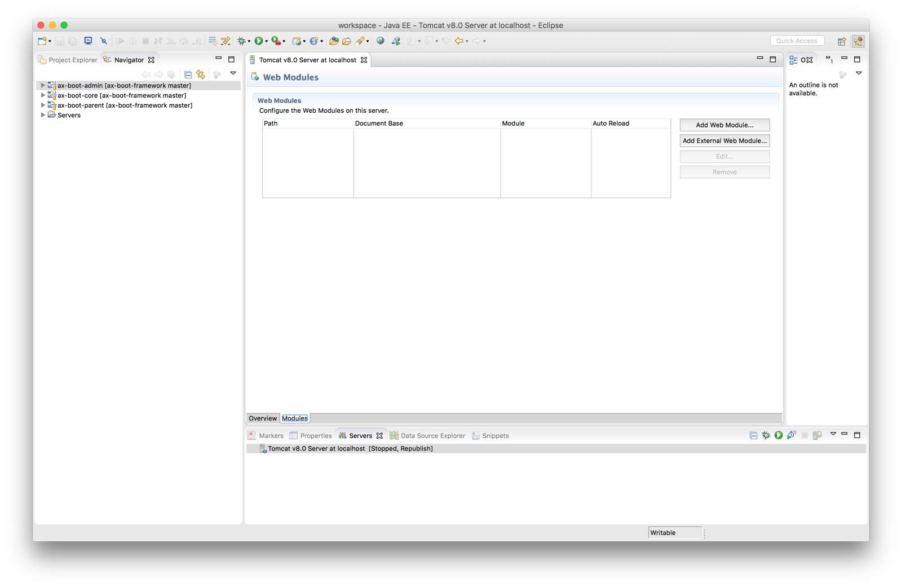Minimize the Navigator view panel
The height and width of the screenshot is (588, 902).
pos(218,59)
